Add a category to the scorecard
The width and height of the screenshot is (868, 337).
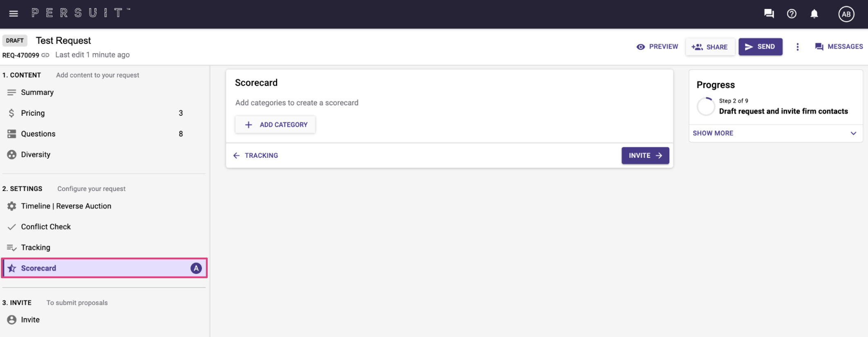click(275, 125)
